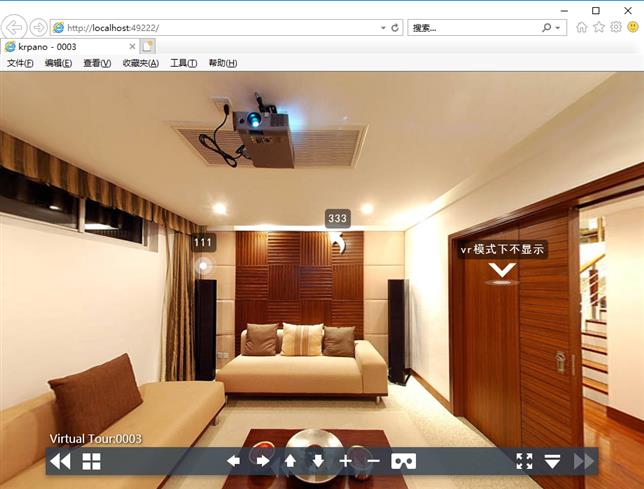Open a new browser tab
Image resolution: width=644 pixels, height=489 pixels.
coord(147,46)
